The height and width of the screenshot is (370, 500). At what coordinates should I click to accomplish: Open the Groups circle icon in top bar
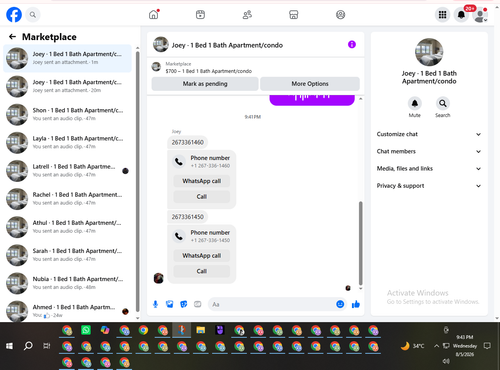340,15
